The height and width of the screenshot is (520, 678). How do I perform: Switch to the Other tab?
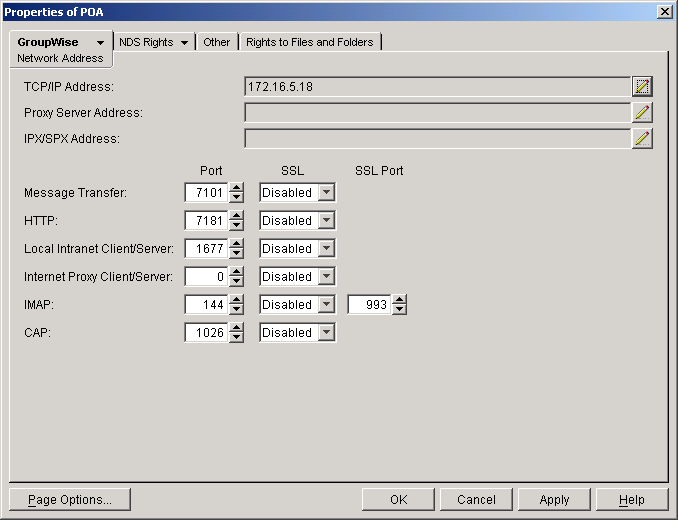[217, 42]
